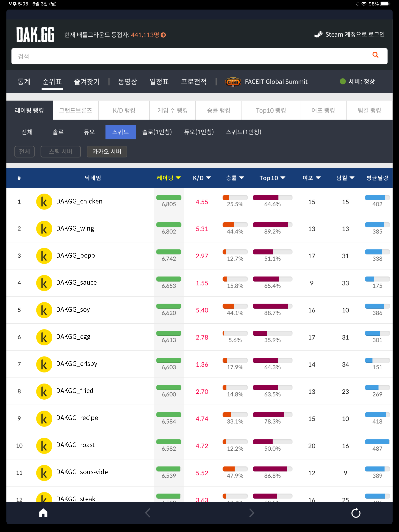Screen dimensions: 399x532
Task: Open DAKGG_wing player profile link
Action: click(x=75, y=228)
